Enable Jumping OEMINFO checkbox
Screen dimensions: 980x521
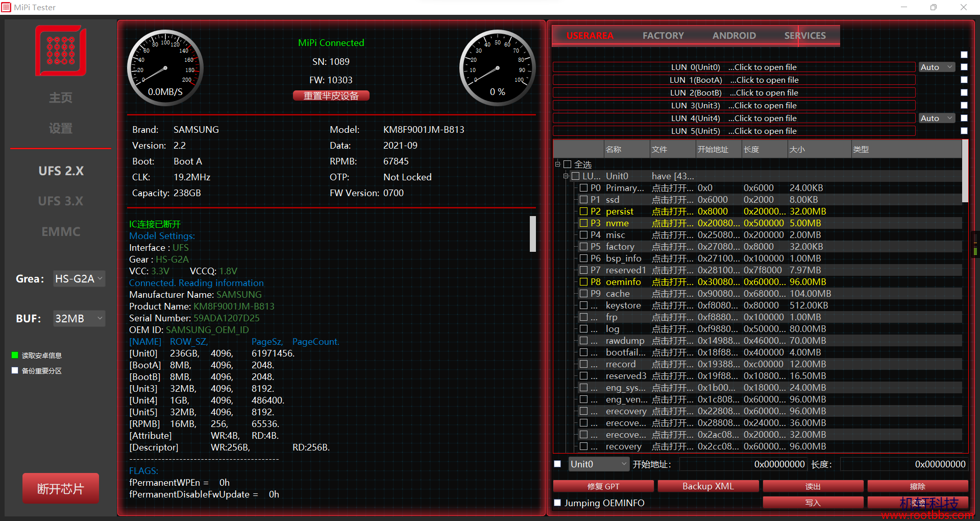pos(557,503)
